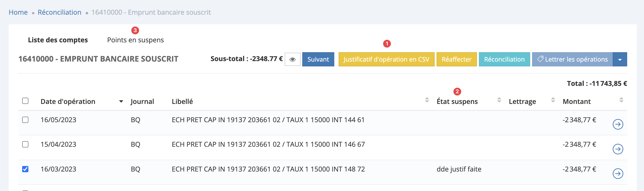Click date cell 16/03/2023
This screenshot has height=191, width=644.
[58, 169]
